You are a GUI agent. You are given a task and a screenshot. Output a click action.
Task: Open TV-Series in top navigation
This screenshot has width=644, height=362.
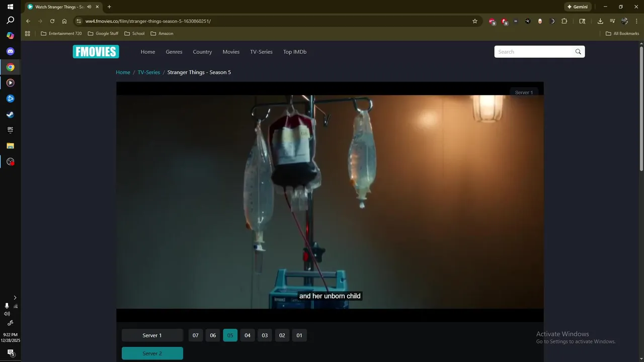(x=261, y=52)
